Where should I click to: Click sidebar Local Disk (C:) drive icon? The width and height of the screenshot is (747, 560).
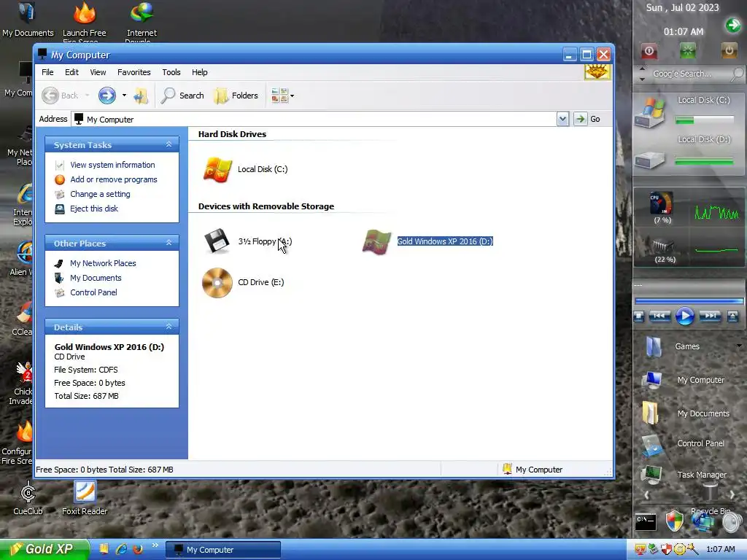651,113
